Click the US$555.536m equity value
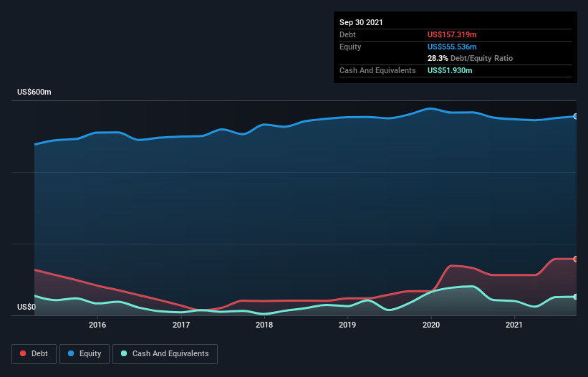 [x=452, y=47]
